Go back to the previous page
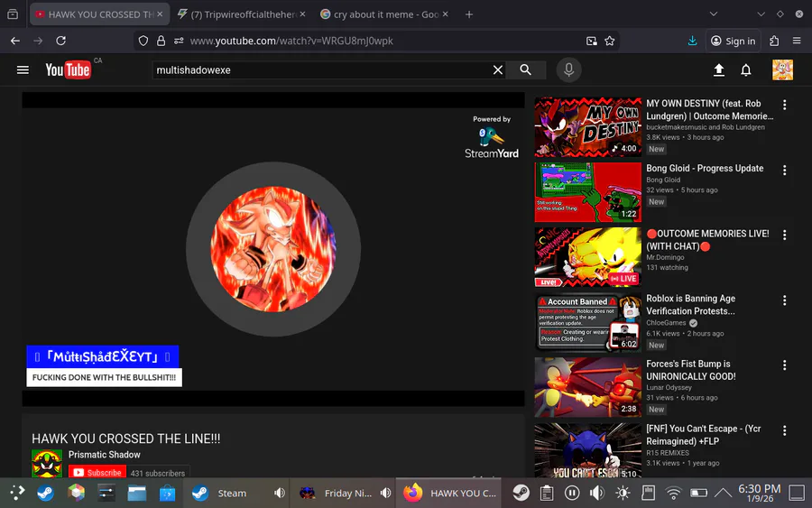 coord(15,41)
